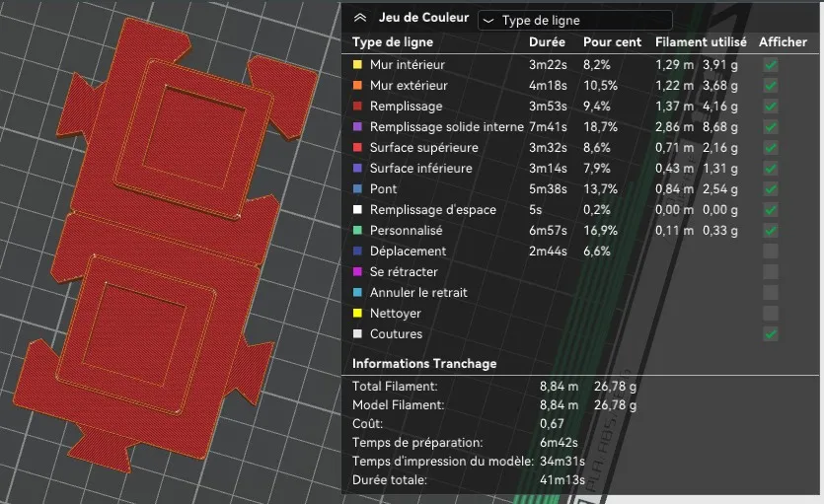This screenshot has width=824, height=504.
Task: Click the Coût value 0,67
Action: click(x=552, y=424)
